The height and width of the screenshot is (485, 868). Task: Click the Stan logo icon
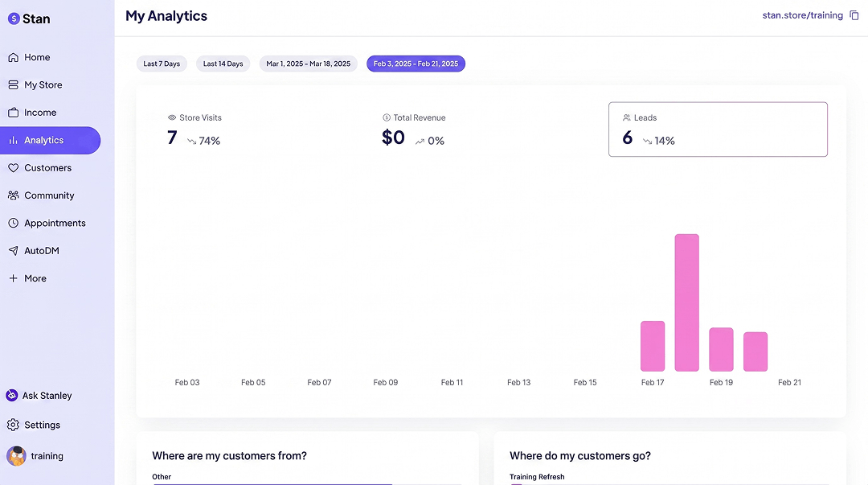pyautogui.click(x=14, y=18)
